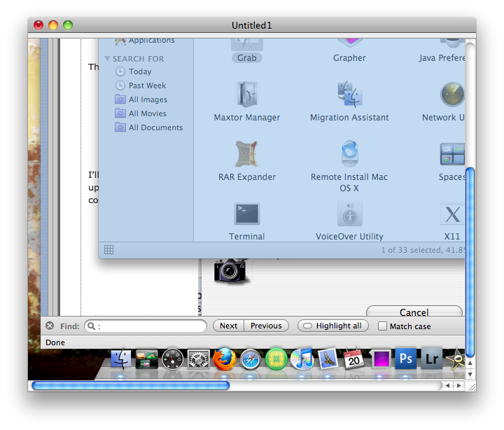The image size is (504, 430).
Task: Open the purple square app in Dock
Action: [x=380, y=359]
